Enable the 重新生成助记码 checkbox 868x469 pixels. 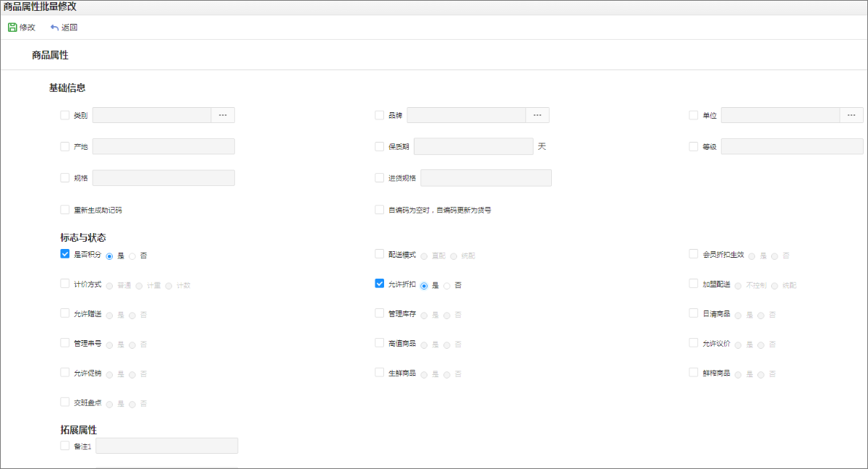click(x=65, y=210)
